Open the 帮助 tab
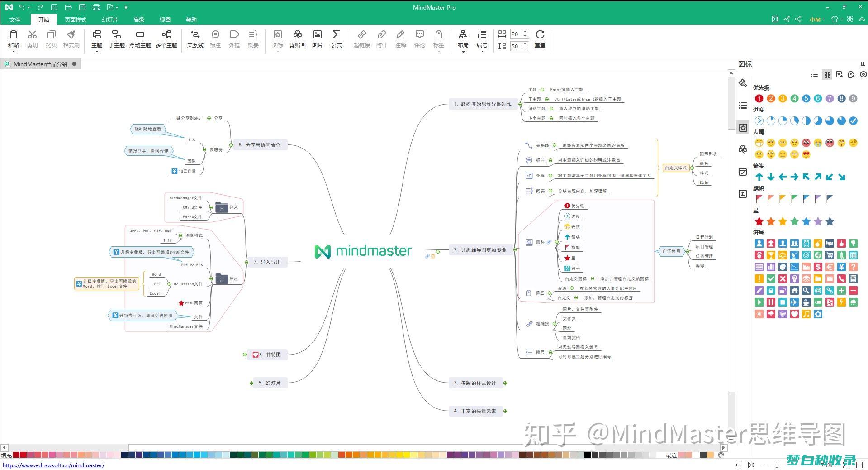The image size is (868, 470). (x=191, y=19)
